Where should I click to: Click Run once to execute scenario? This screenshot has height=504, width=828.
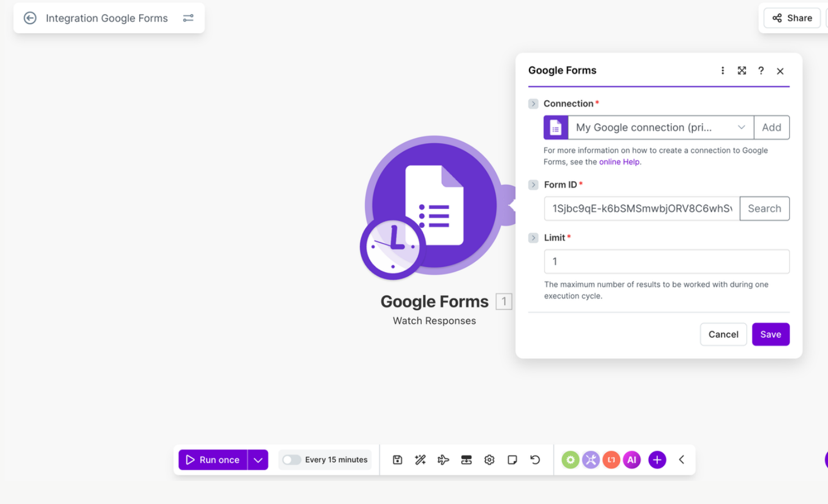point(213,460)
